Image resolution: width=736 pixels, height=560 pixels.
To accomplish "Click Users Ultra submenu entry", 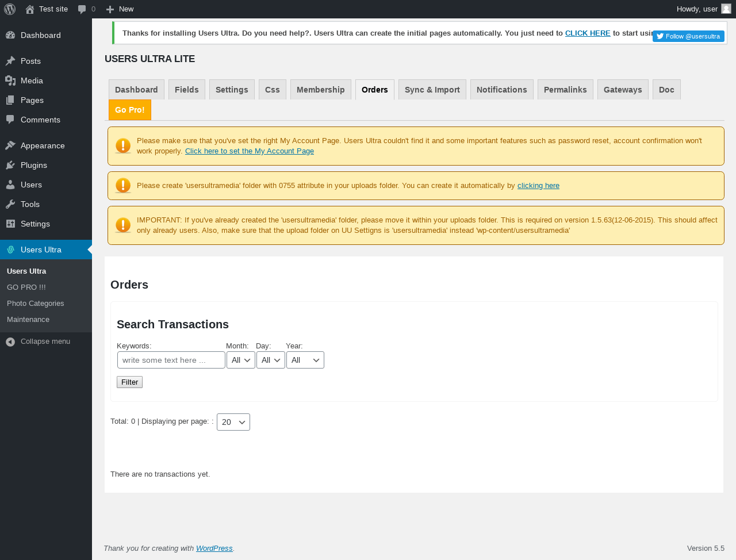I will (x=46, y=271).
